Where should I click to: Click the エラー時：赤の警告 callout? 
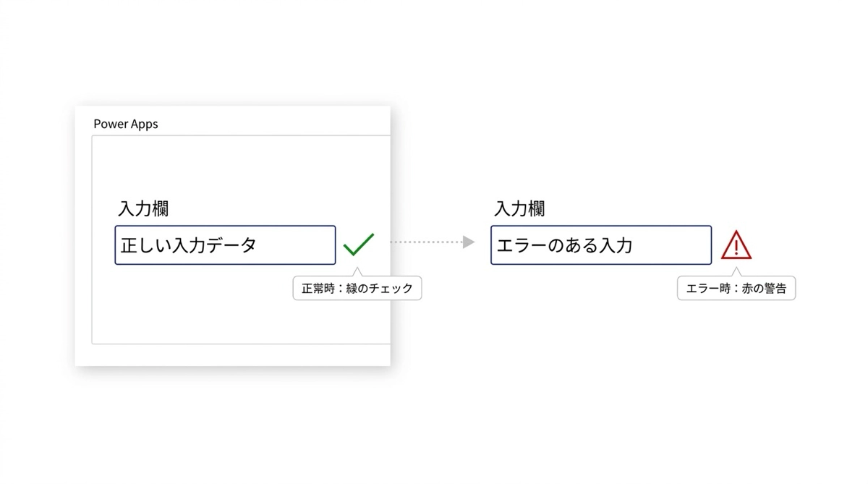[736, 289]
